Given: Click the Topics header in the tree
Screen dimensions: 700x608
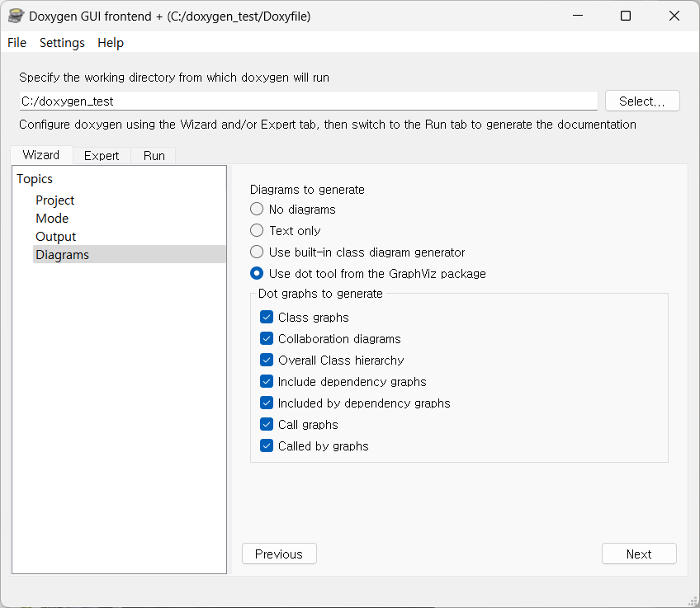Looking at the screenshot, I should (x=35, y=179).
